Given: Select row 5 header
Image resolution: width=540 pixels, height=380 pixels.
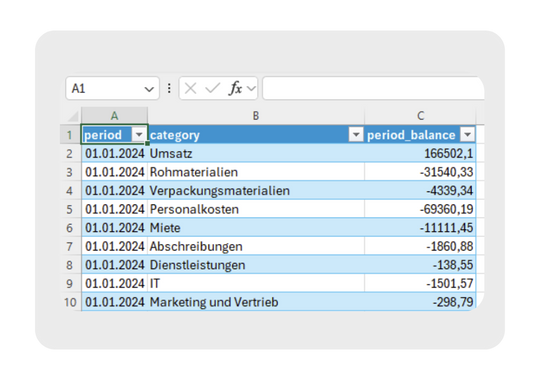Looking at the screenshot, I should 70,209.
